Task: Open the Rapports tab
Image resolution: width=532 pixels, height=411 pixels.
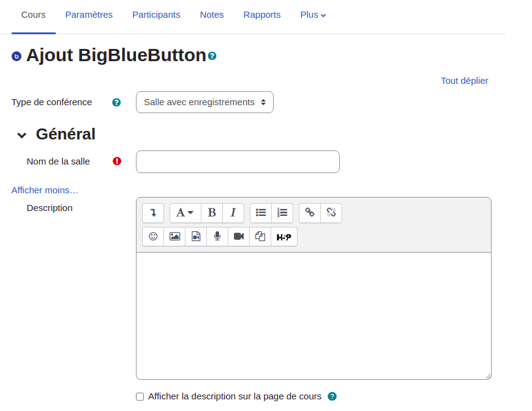Action: [x=262, y=15]
